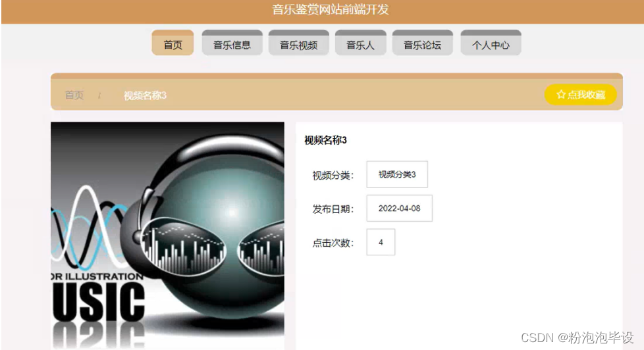The height and width of the screenshot is (350, 644).
Task: Switch to the 音乐视频 tab
Action: pyautogui.click(x=298, y=43)
